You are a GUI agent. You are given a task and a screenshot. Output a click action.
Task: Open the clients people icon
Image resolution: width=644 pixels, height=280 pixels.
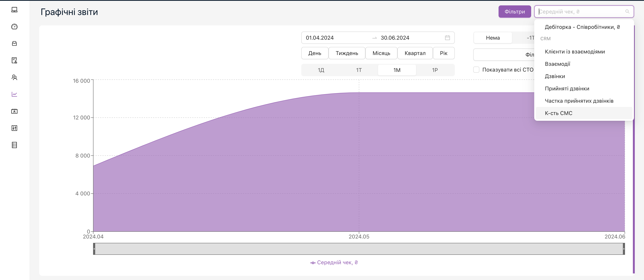[x=14, y=77]
